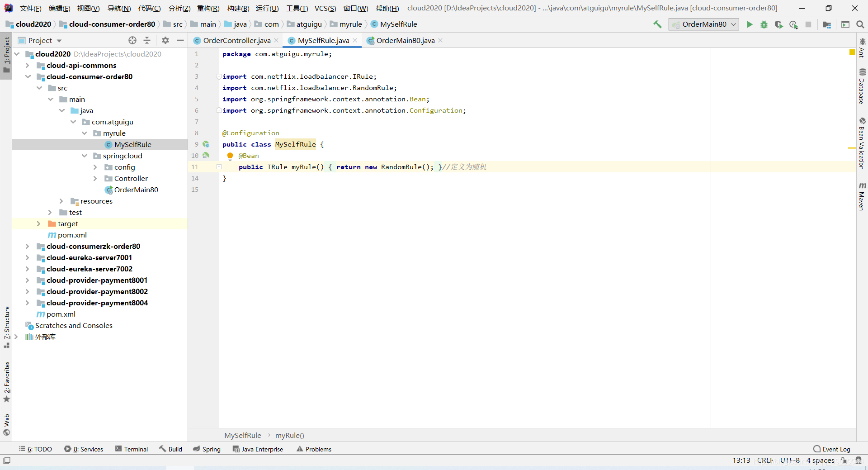The width and height of the screenshot is (868, 470).
Task: Open the Terminal tool window
Action: point(132,449)
